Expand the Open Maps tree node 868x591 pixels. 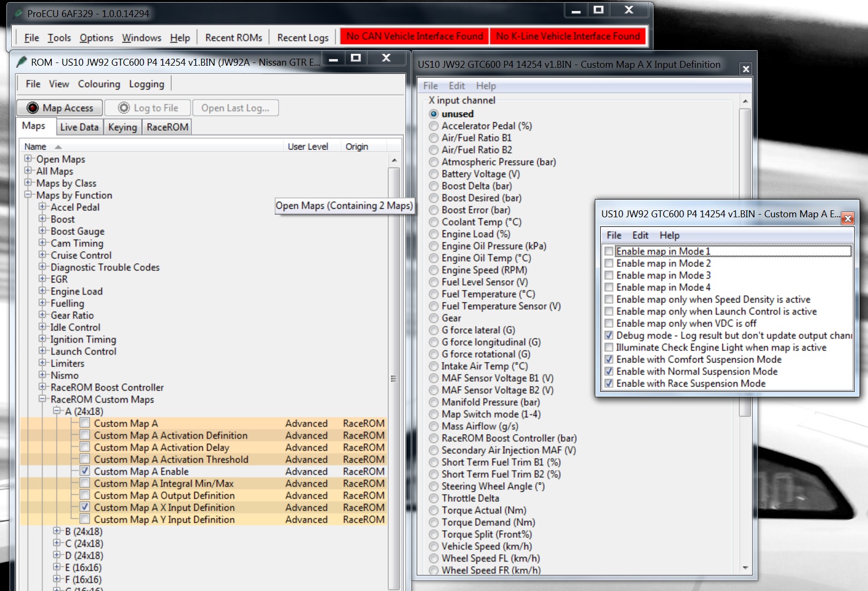point(28,159)
